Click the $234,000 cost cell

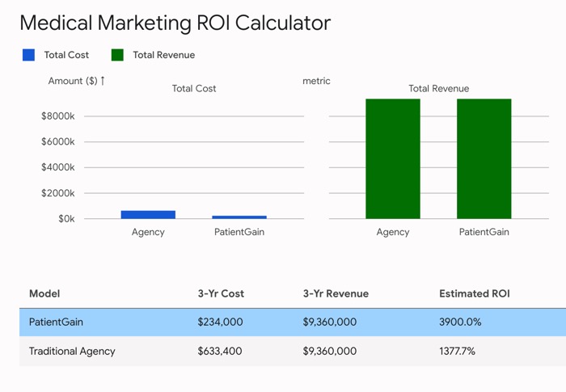coord(220,322)
